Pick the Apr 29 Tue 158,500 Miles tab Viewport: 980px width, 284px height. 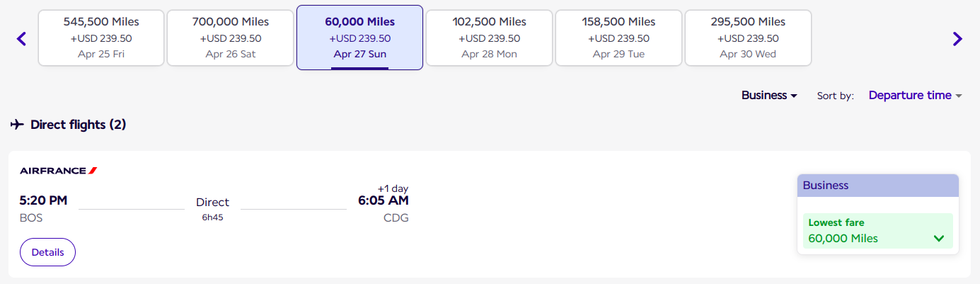point(618,38)
